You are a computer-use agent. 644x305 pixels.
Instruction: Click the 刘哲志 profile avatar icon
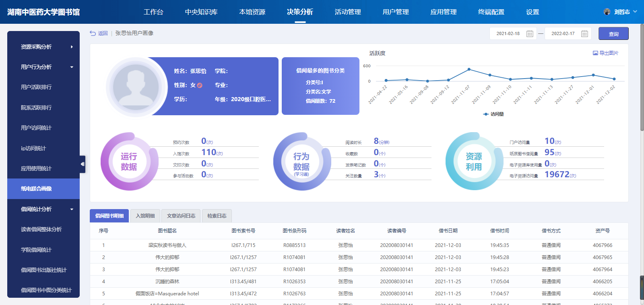pyautogui.click(x=607, y=12)
